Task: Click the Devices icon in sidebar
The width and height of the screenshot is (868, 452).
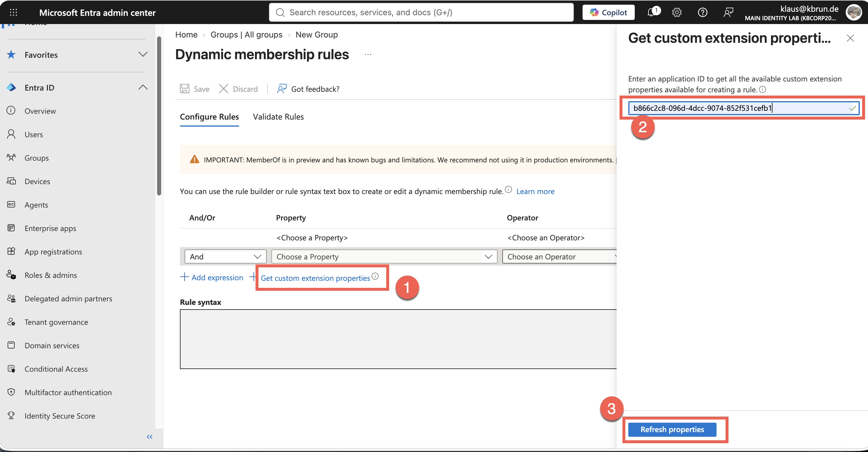Action: tap(11, 181)
